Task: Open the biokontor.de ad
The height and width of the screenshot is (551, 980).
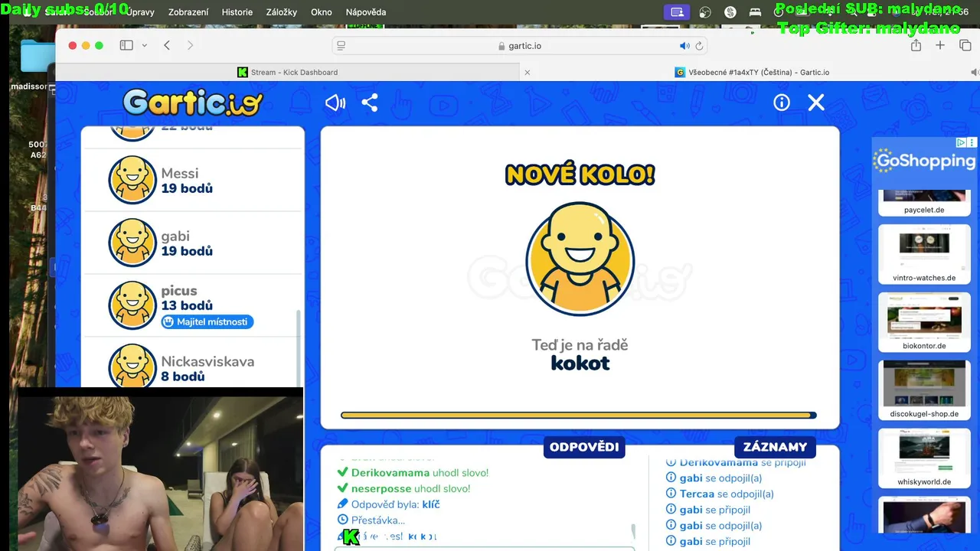Action: tap(924, 322)
